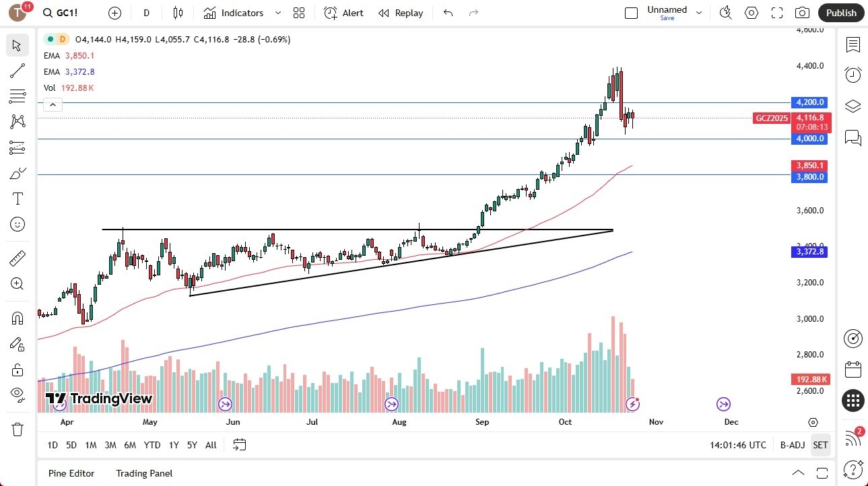The width and height of the screenshot is (868, 486).
Task: Expand the Unnamed layout dropdown
Action: 699,11
